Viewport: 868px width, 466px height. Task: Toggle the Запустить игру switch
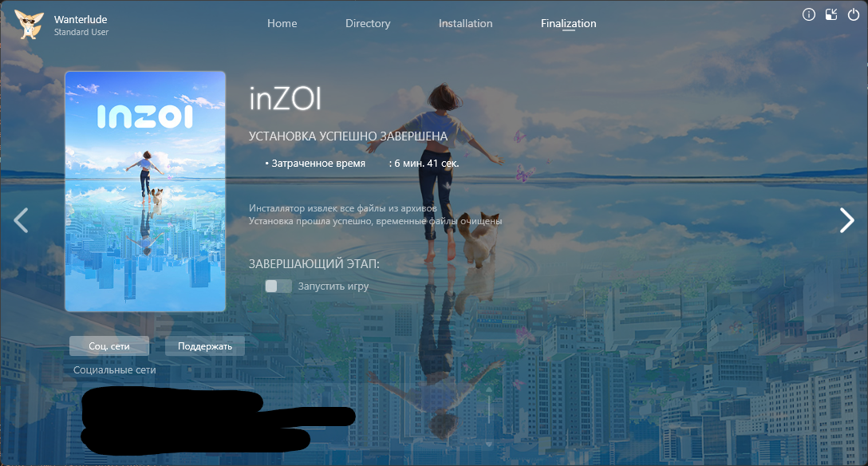tap(278, 286)
